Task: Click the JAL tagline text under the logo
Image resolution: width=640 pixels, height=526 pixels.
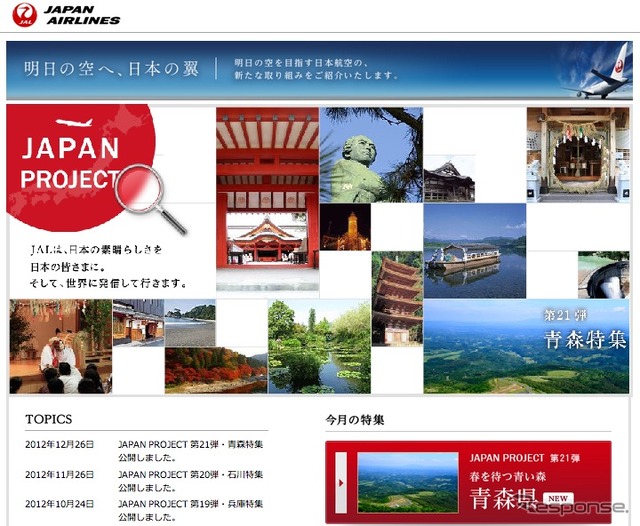Action: [x=108, y=266]
